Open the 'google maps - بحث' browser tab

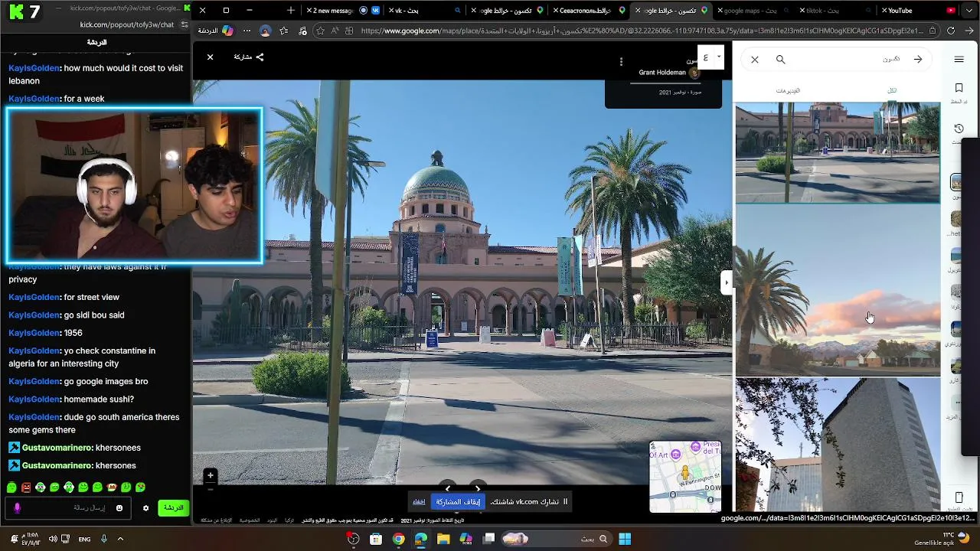tap(754, 11)
